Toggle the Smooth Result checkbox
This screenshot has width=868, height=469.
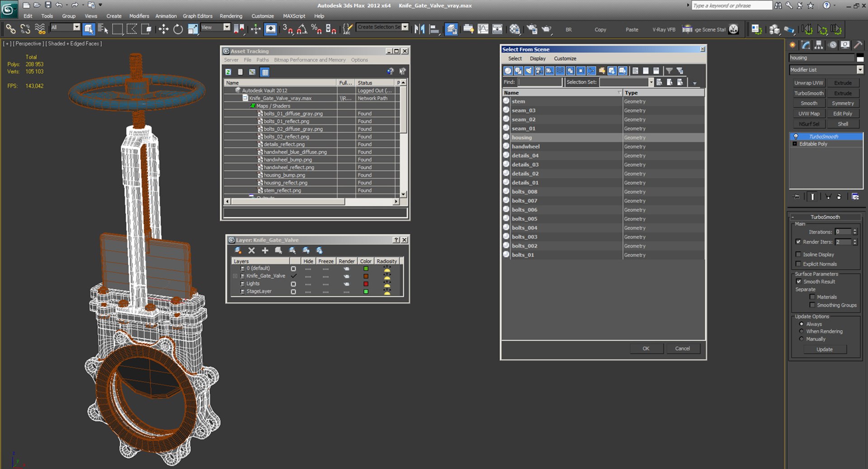[x=799, y=281]
